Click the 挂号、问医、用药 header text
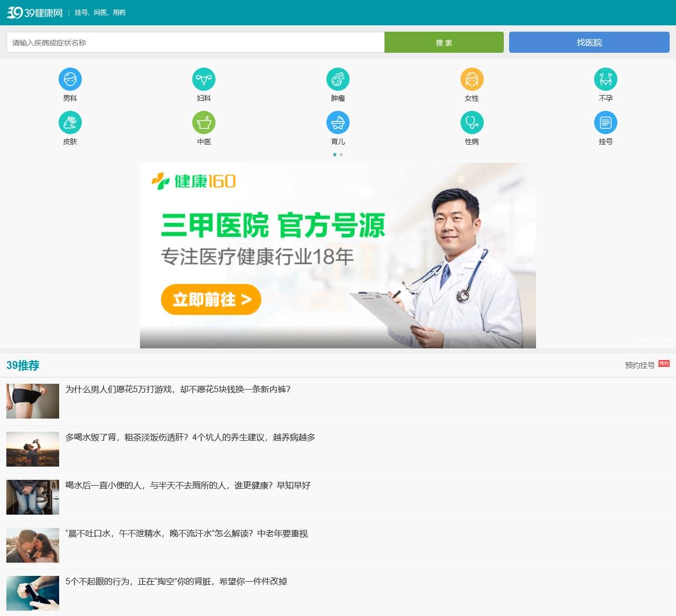Viewport: 676px width, 616px height. (100, 12)
